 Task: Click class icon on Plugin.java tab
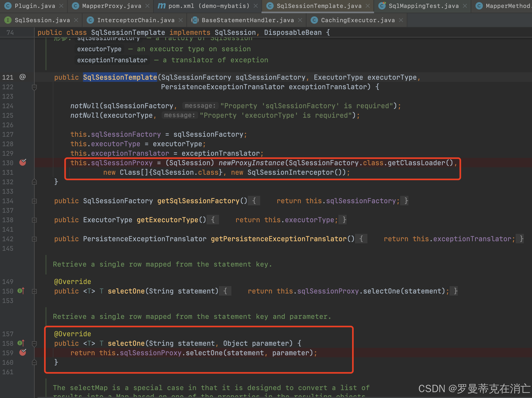[x=8, y=6]
